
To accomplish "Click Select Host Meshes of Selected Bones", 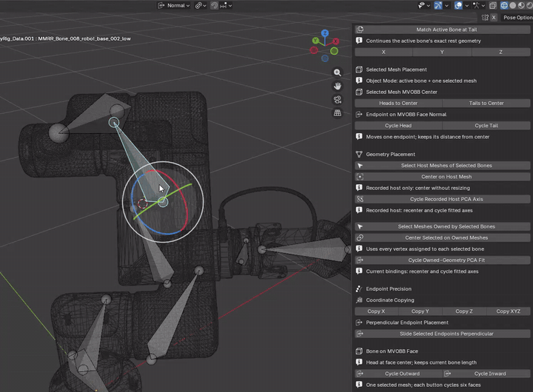I will coord(442,166).
